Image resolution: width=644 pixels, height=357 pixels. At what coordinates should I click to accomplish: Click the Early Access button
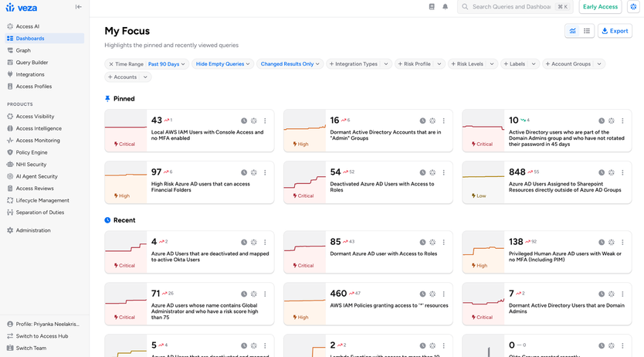coord(600,7)
